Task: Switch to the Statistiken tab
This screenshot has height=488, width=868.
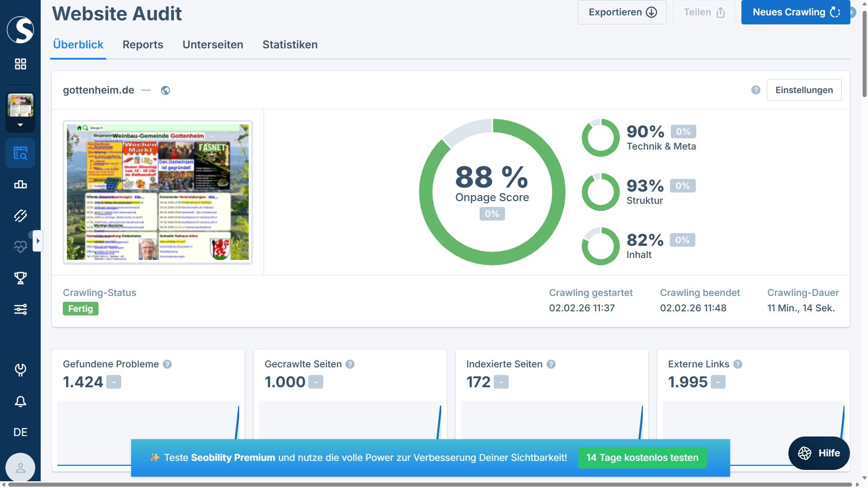Action: (290, 45)
